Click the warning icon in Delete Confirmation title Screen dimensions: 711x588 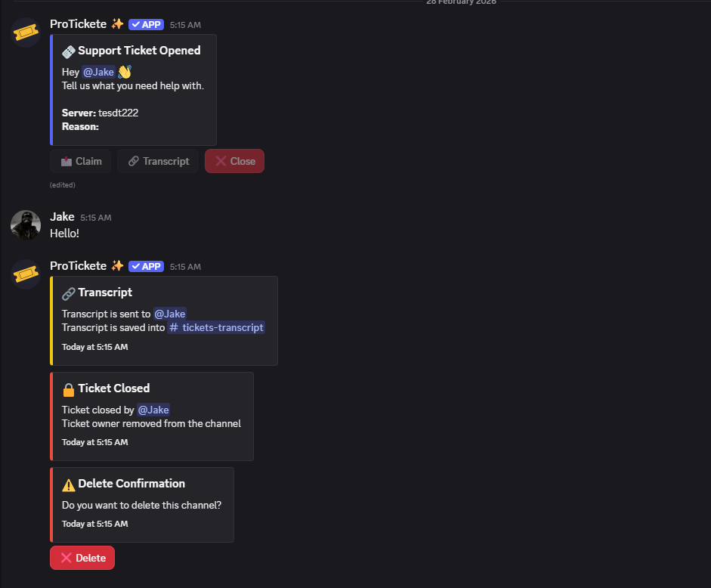tap(68, 484)
